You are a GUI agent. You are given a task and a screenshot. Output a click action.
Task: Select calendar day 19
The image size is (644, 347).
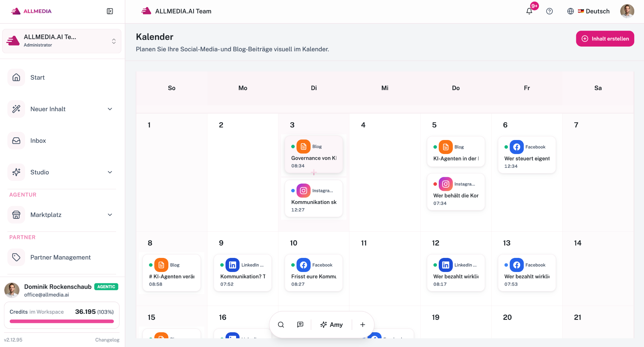coord(456,322)
